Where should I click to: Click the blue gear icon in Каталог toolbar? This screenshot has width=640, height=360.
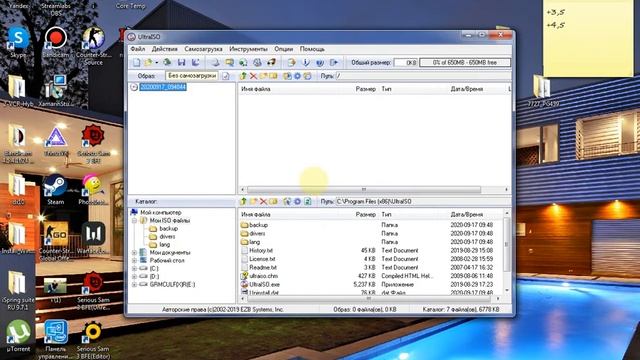coord(297,201)
